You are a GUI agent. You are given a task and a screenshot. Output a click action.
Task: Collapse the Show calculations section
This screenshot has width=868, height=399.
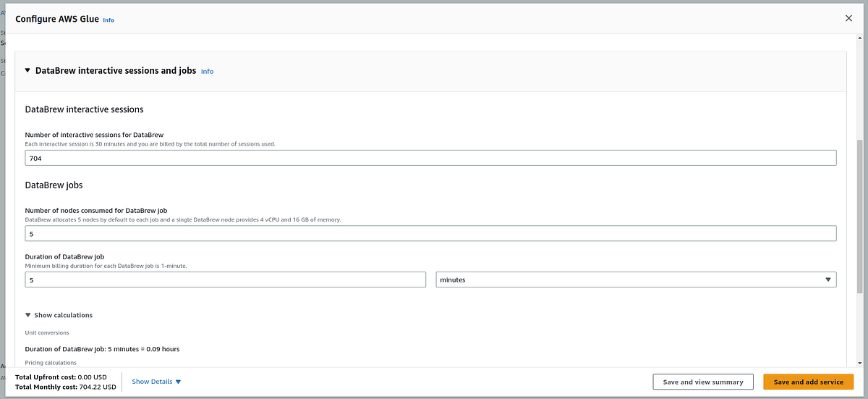pyautogui.click(x=59, y=315)
